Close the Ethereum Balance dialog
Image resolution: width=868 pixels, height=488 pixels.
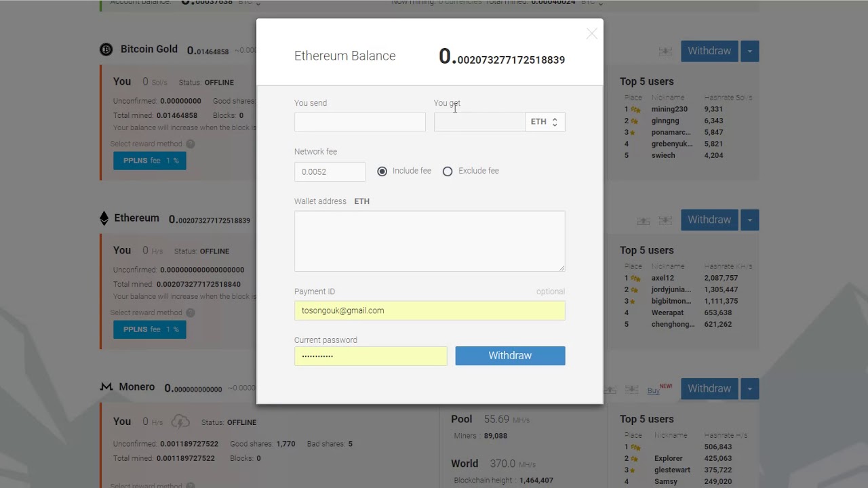click(x=592, y=34)
